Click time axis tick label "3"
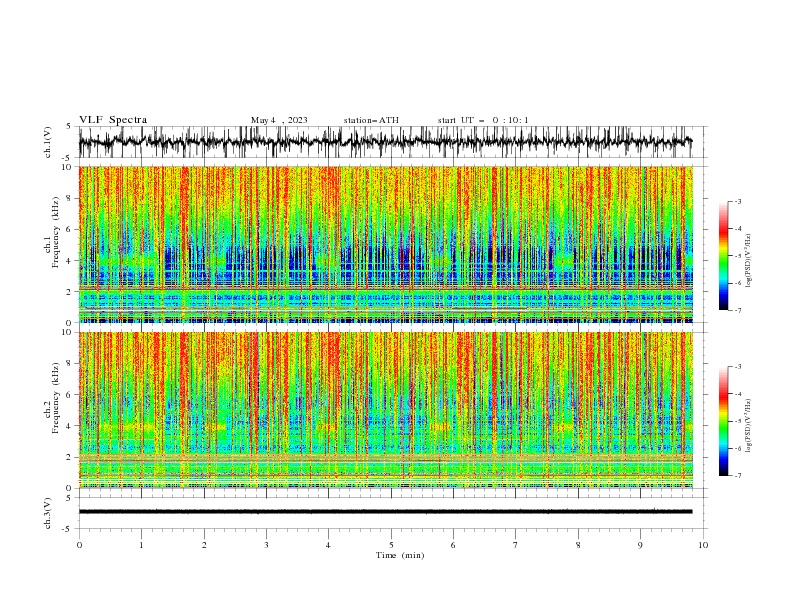The width and height of the screenshot is (792, 612). click(266, 545)
